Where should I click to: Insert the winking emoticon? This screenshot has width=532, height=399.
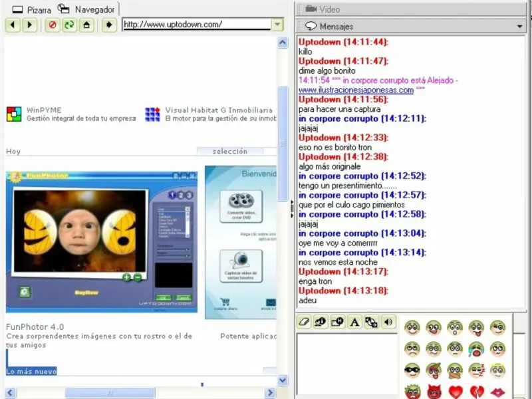(x=497, y=327)
